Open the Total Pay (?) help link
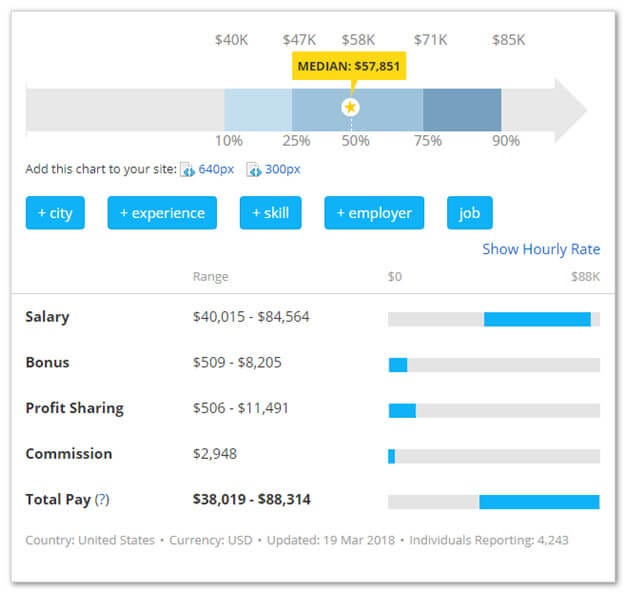The height and width of the screenshot is (594, 627). click(102, 499)
